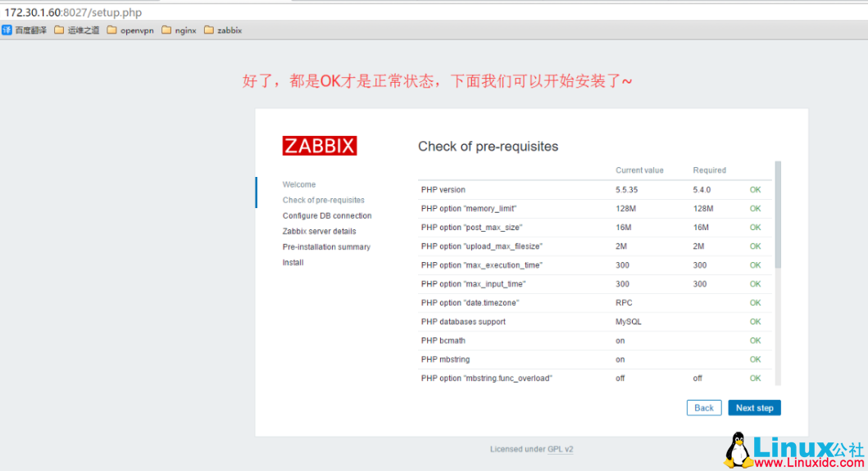Select Install step in sidebar

point(293,262)
